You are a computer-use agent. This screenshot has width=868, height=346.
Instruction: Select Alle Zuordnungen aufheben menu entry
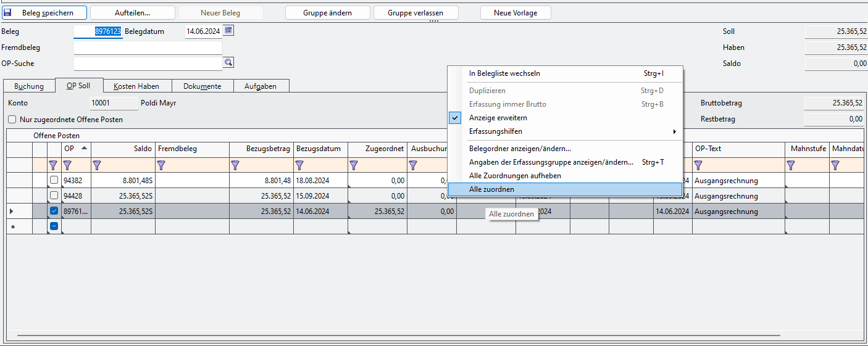pyautogui.click(x=515, y=176)
